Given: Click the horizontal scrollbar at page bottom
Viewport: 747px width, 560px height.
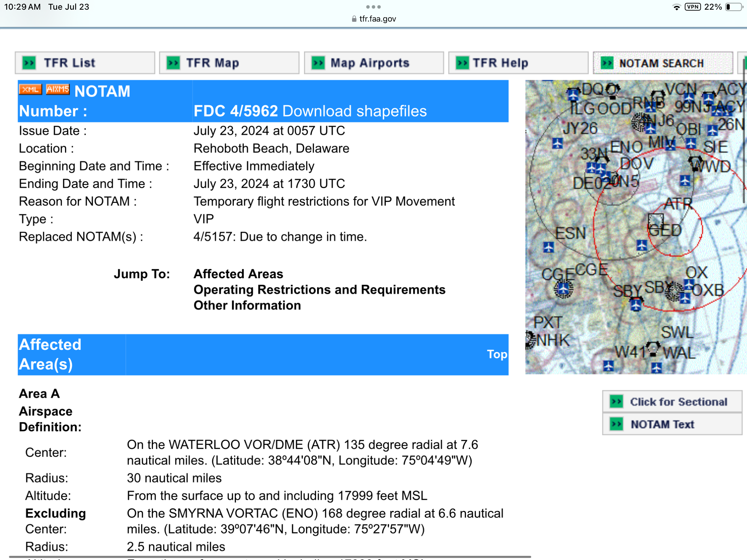Looking at the screenshot, I should coord(270,557).
